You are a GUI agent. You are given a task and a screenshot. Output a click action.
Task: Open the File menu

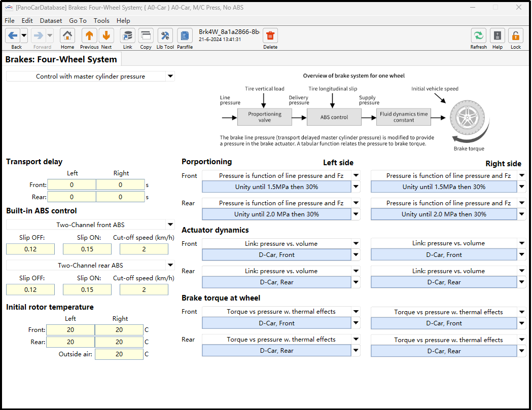click(x=10, y=21)
